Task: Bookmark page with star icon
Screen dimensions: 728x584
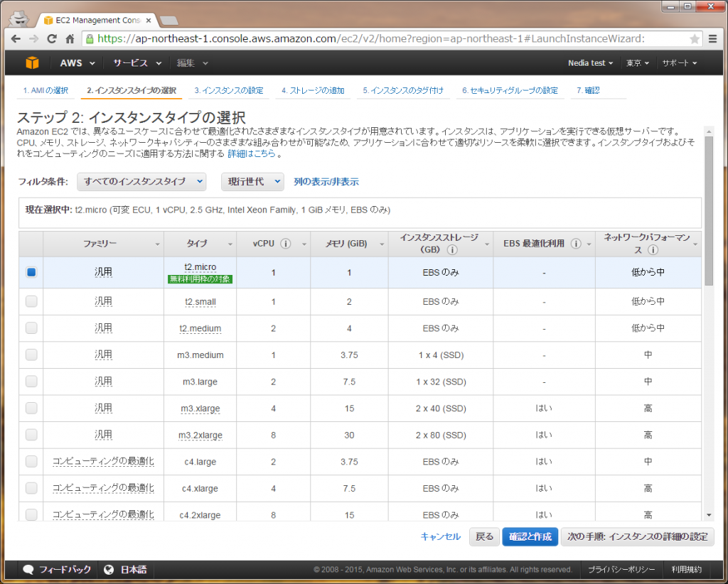Action: click(x=695, y=39)
